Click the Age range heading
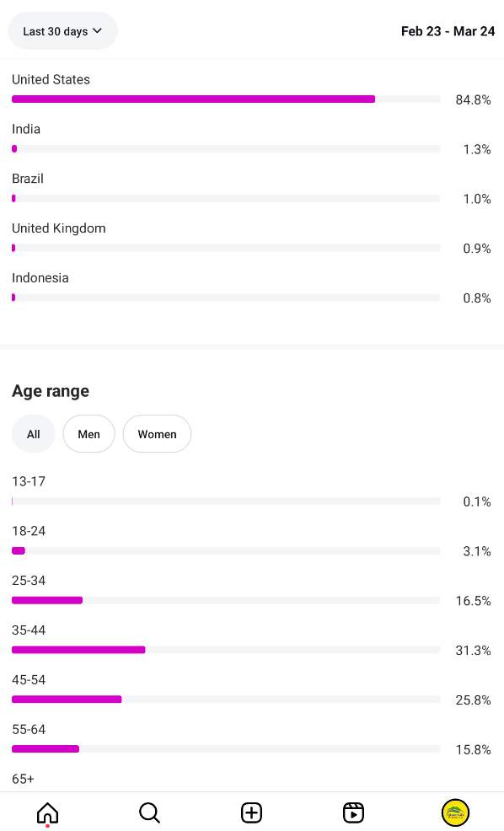 (51, 391)
